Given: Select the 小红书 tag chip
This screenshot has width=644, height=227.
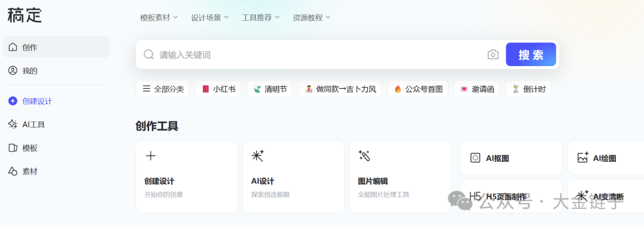Looking at the screenshot, I should [218, 89].
